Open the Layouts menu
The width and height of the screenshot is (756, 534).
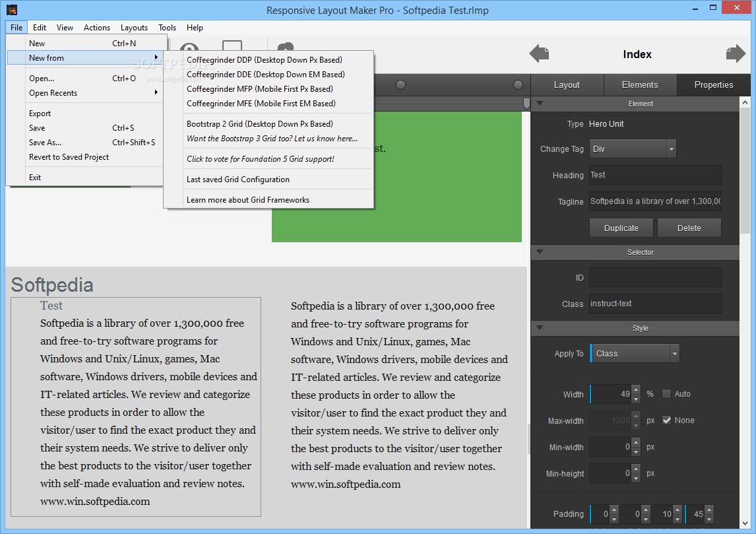coord(134,28)
